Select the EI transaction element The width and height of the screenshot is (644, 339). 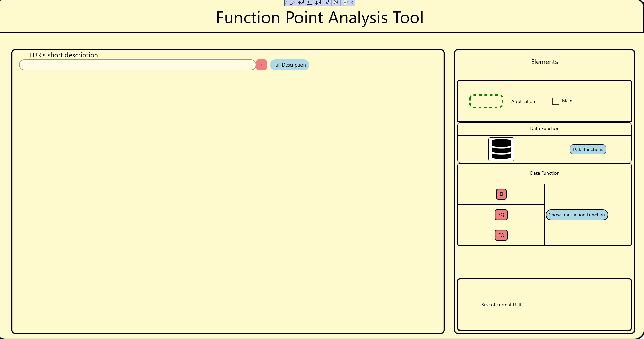click(x=501, y=194)
